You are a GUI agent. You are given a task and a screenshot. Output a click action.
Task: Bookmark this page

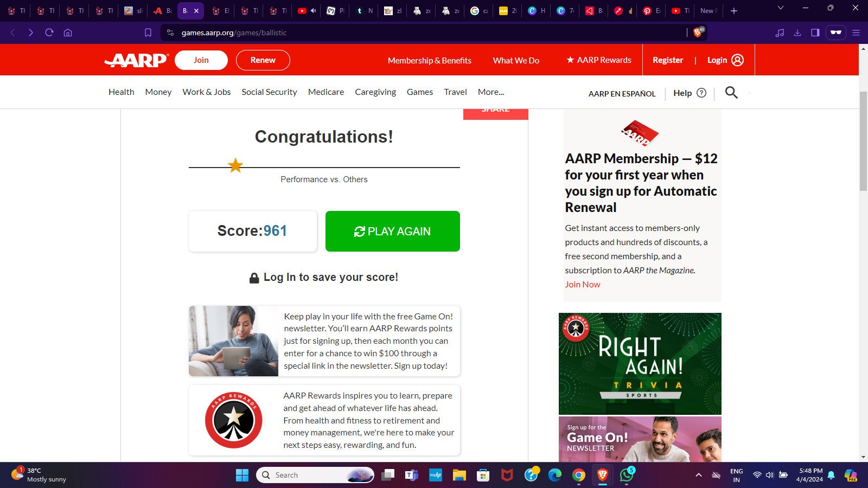tap(148, 33)
